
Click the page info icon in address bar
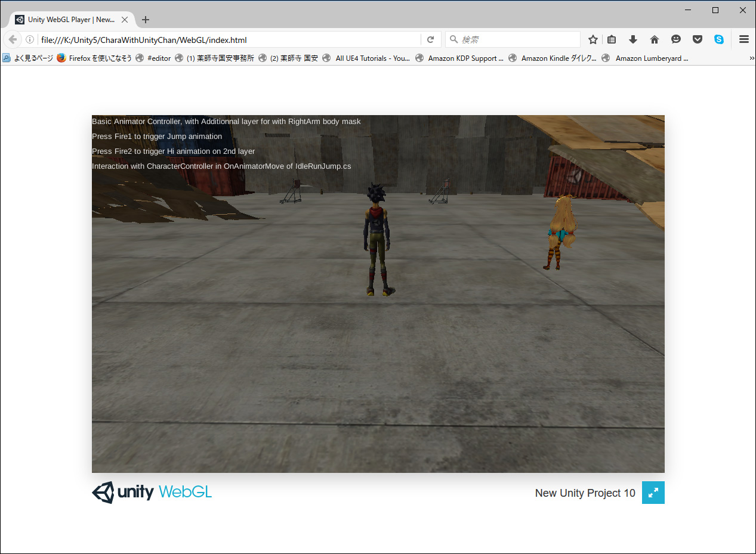click(29, 39)
